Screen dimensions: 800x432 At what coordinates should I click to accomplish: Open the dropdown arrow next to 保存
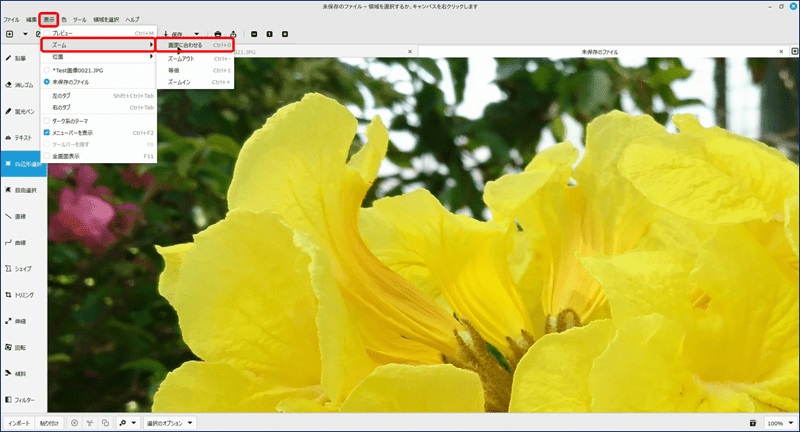tap(196, 34)
